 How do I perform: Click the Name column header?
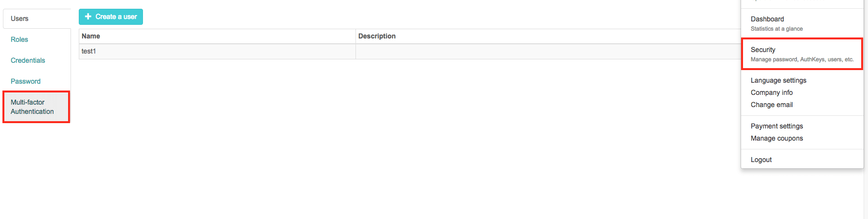[x=91, y=36]
